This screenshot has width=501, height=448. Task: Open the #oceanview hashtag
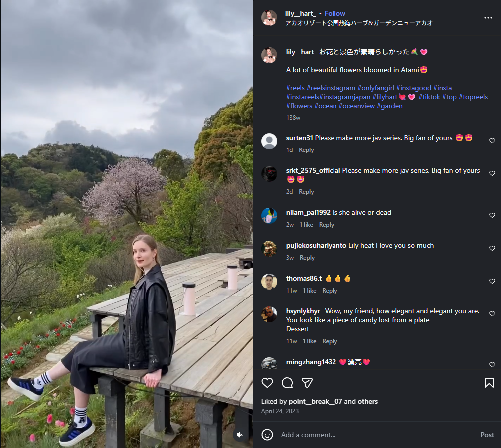tap(356, 106)
